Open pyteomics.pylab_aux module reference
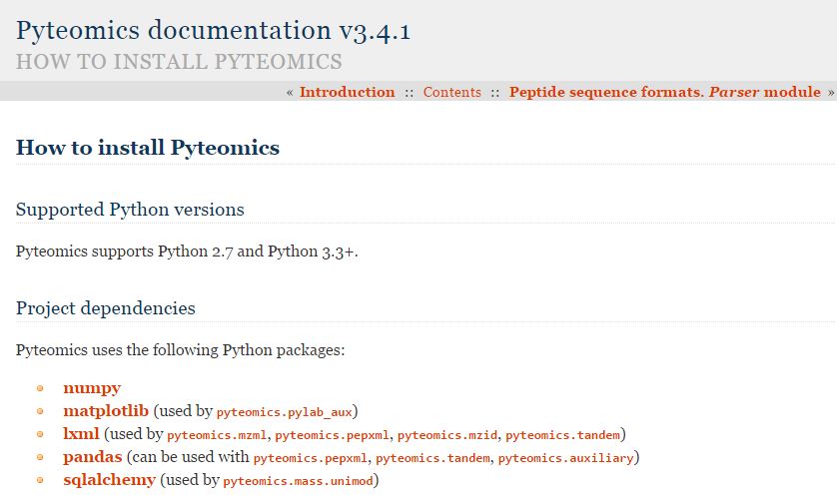This screenshot has width=837, height=504. pyautogui.click(x=284, y=412)
